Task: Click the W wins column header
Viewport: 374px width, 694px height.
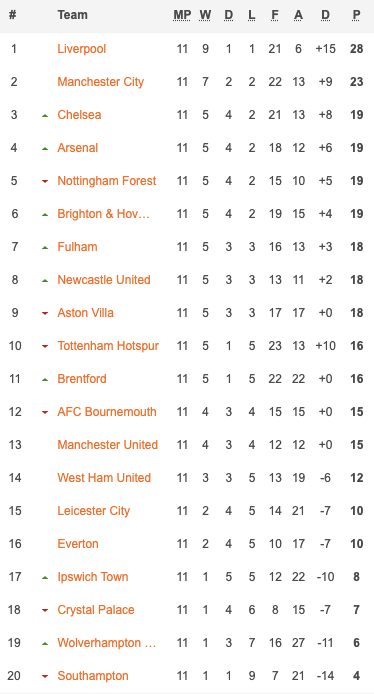Action: click(205, 15)
